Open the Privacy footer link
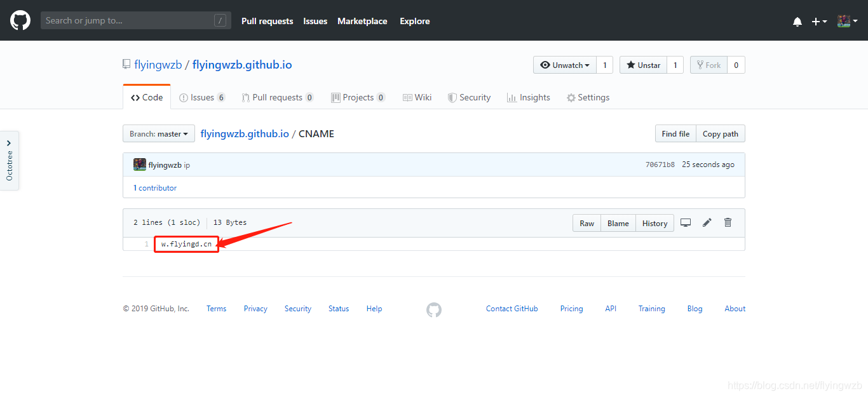Image resolution: width=868 pixels, height=397 pixels. point(255,309)
